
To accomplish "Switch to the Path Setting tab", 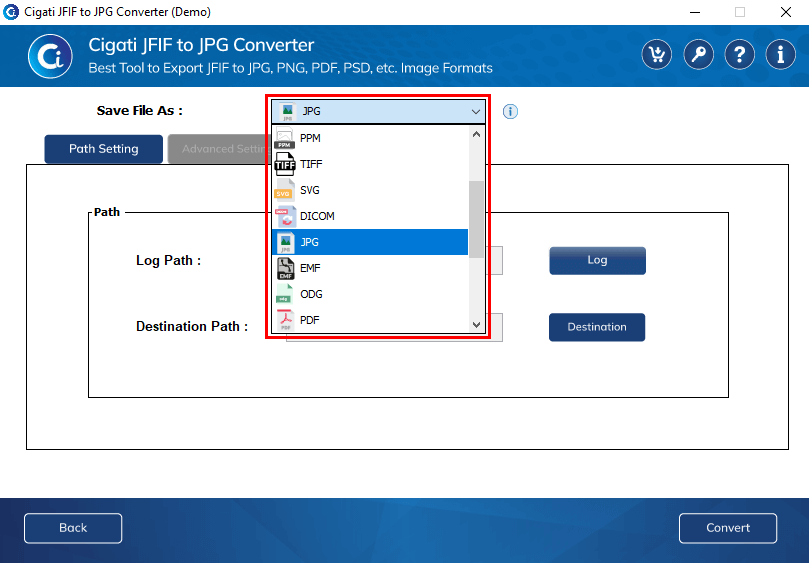I will point(104,149).
